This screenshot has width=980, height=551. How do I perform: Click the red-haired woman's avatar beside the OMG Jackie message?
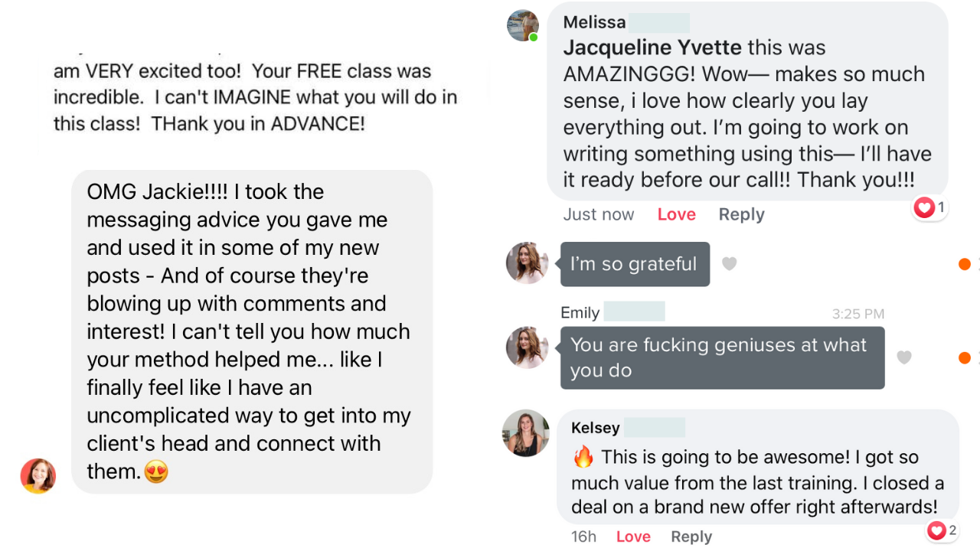coord(38,475)
